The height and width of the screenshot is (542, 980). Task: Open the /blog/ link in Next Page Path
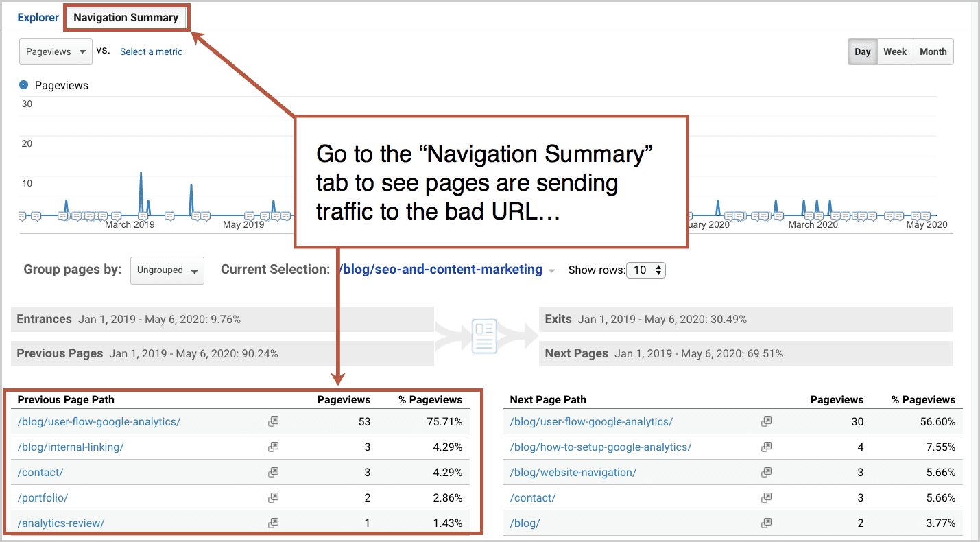(x=525, y=522)
